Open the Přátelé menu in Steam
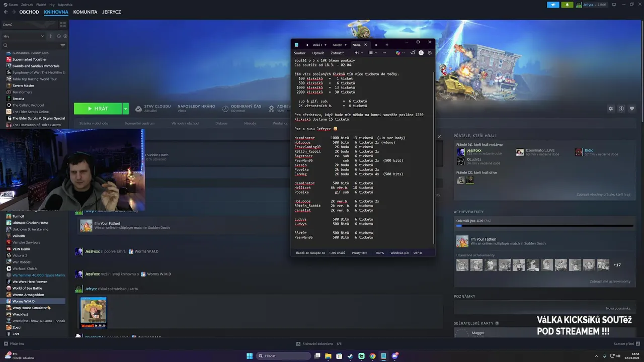This screenshot has height=362, width=644. tap(41, 5)
